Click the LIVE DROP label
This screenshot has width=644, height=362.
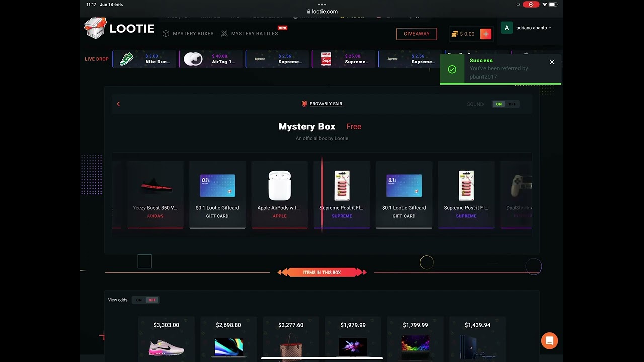(96, 59)
